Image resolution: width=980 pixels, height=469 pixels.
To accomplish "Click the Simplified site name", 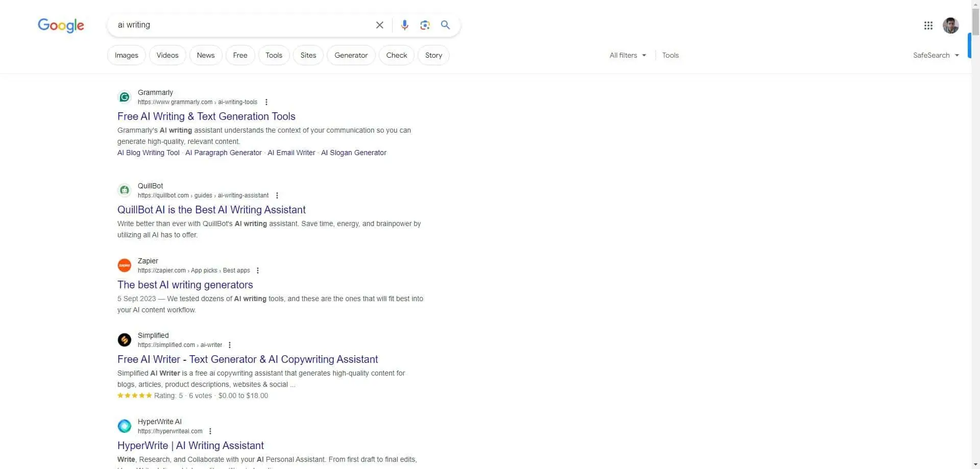I will (x=153, y=335).
